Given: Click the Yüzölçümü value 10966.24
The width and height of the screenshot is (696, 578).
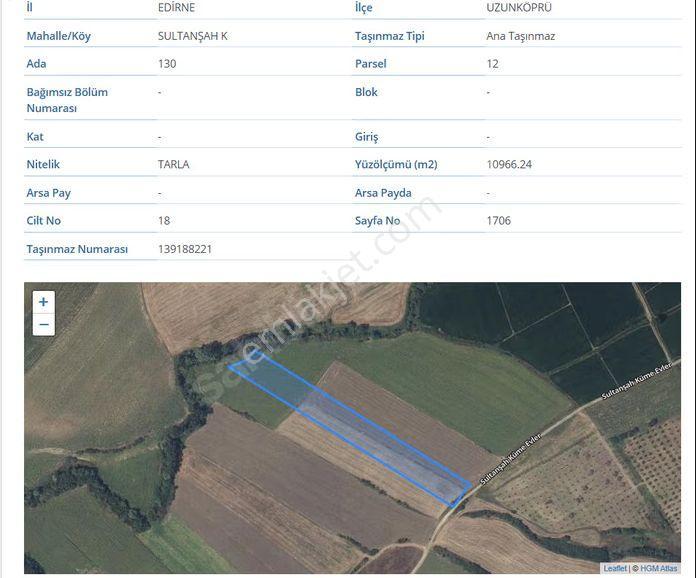Looking at the screenshot, I should [509, 164].
